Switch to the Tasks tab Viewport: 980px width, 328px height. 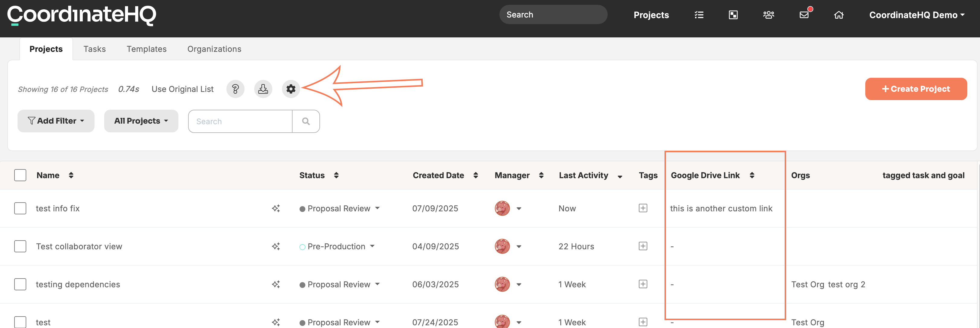click(x=95, y=49)
